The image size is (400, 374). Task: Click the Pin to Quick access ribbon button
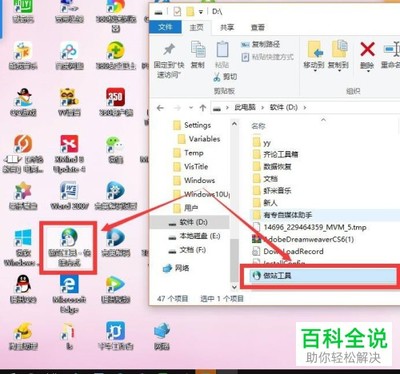[169, 60]
